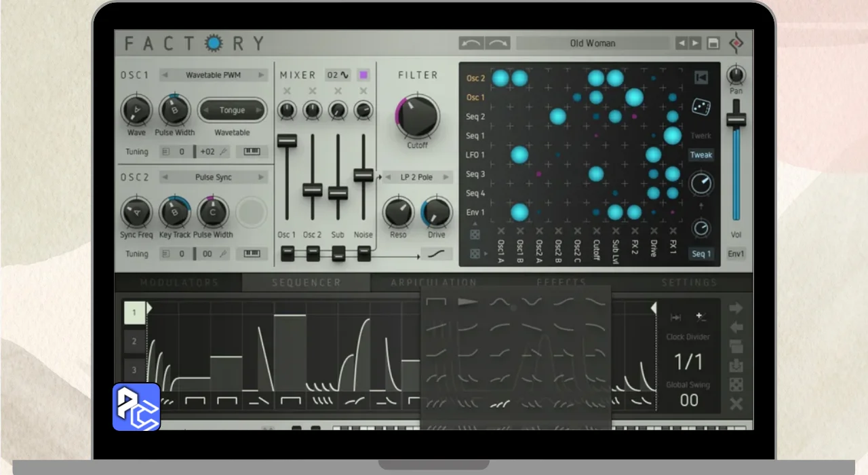Open the LP 2 Pole filter type selector
868x475 pixels.
click(x=416, y=177)
